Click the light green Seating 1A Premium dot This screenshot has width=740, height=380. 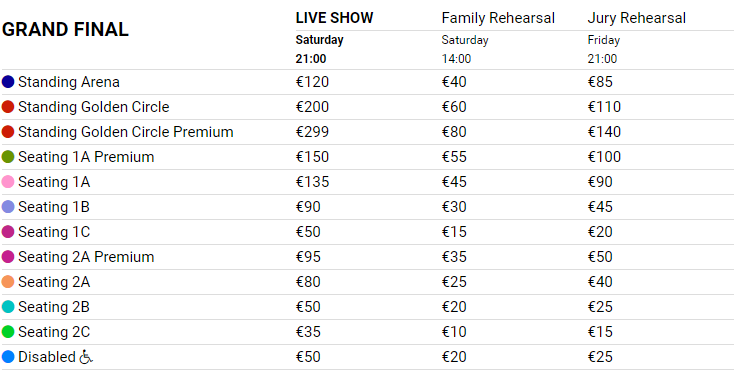point(8,157)
